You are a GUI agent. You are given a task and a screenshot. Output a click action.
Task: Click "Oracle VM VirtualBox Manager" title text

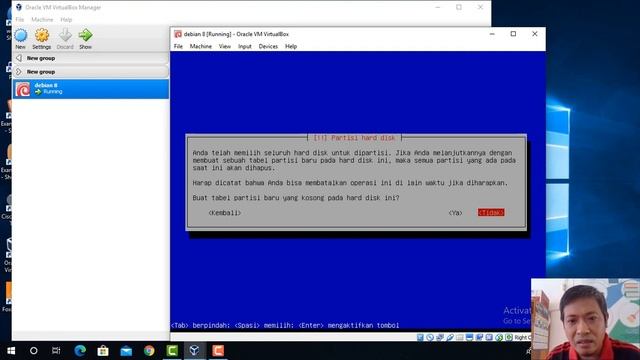coord(63,7)
